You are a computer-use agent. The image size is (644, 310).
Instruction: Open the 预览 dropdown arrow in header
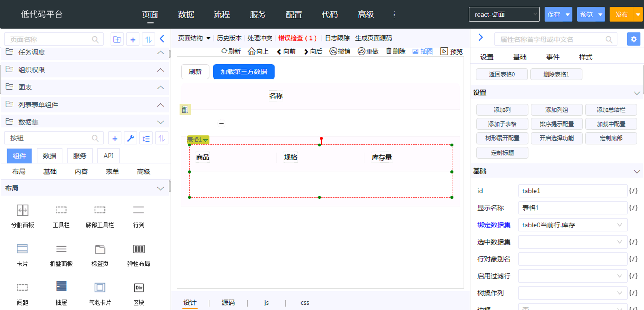[x=600, y=14]
